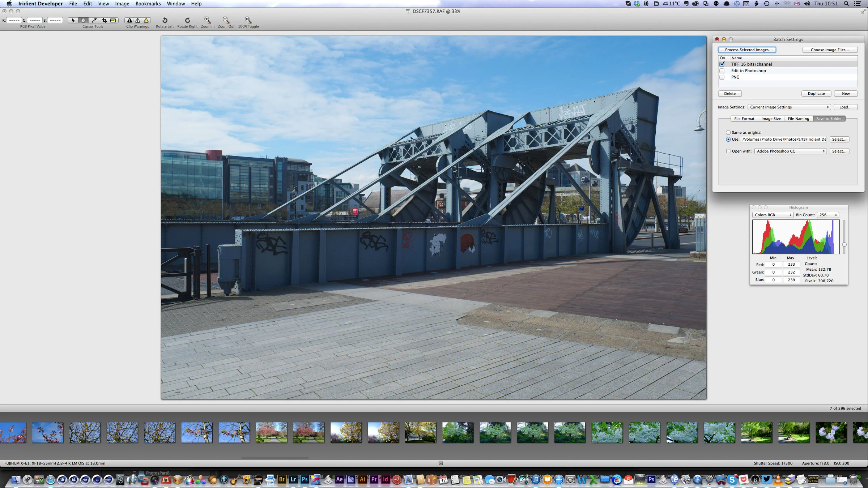
Task: Select the Same as original radio button
Action: [x=728, y=133]
